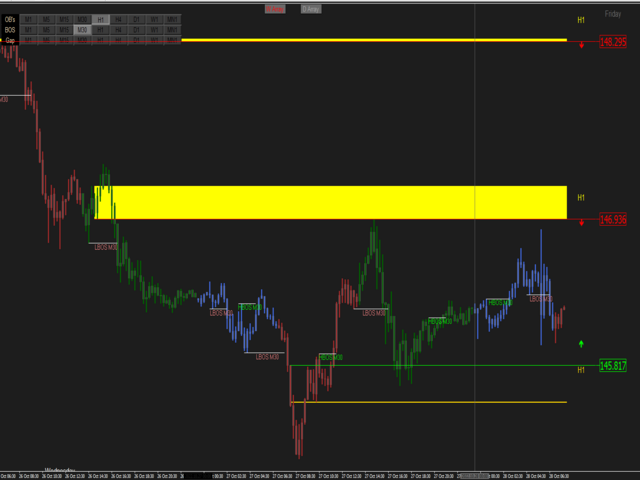Click the red down arrow near 148.295
The width and height of the screenshot is (640, 480).
581,45
